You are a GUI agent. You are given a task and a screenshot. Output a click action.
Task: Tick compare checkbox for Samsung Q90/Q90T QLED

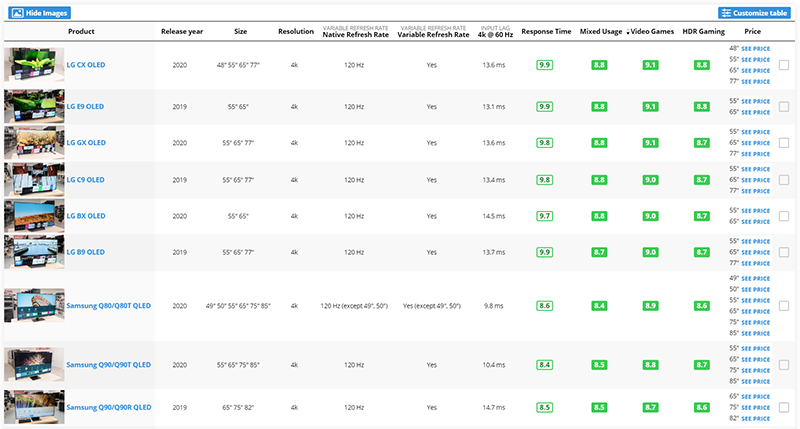coord(784,365)
